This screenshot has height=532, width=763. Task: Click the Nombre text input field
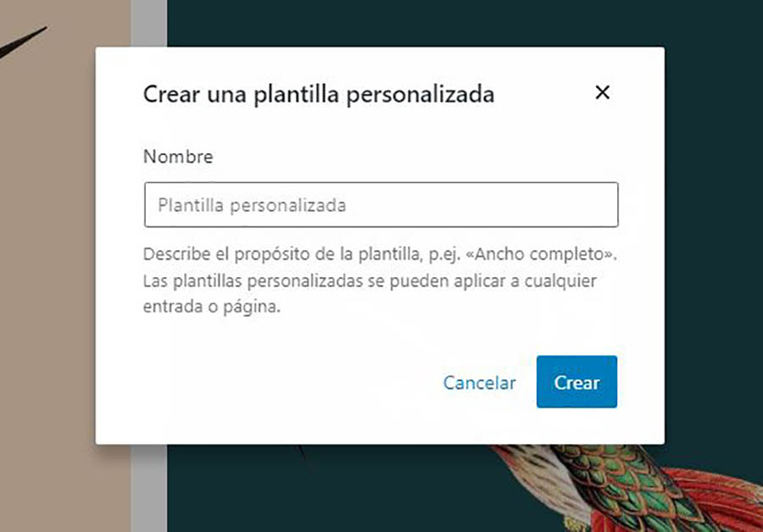pos(381,205)
